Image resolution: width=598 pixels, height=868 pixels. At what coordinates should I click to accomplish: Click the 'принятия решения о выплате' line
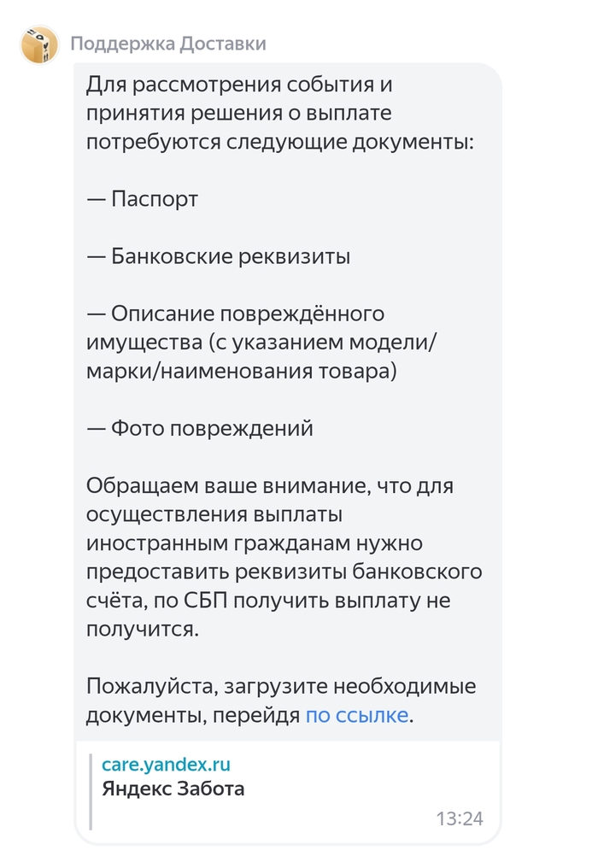pos(239,114)
